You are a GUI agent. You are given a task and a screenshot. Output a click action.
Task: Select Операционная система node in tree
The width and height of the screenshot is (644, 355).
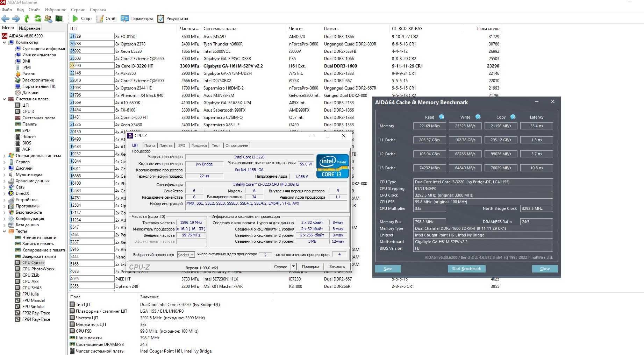point(38,156)
